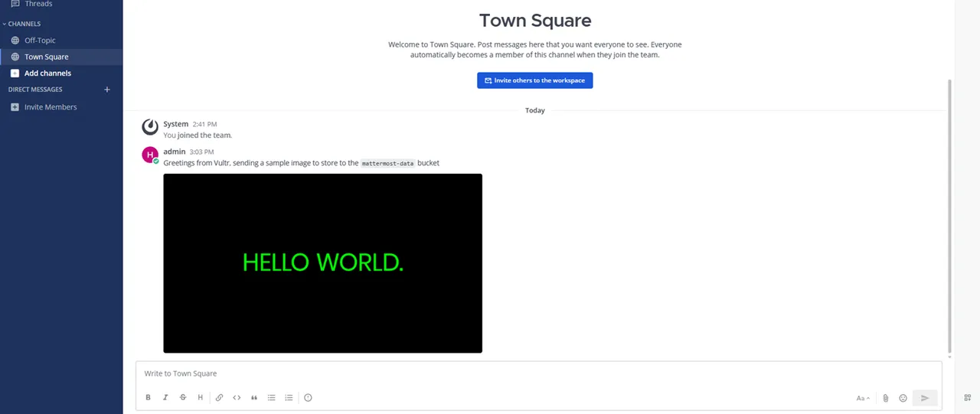980x414 pixels.
Task: Insert inline code formatting
Action: click(x=237, y=398)
